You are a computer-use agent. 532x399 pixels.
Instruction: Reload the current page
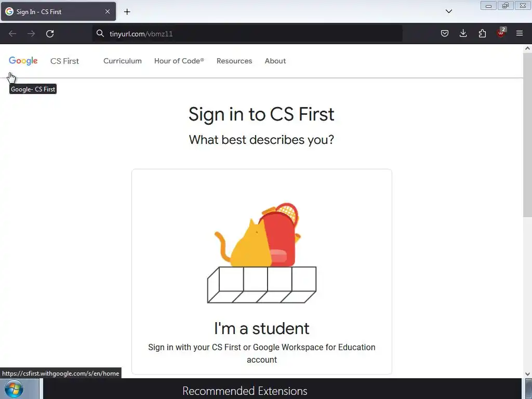pos(50,34)
